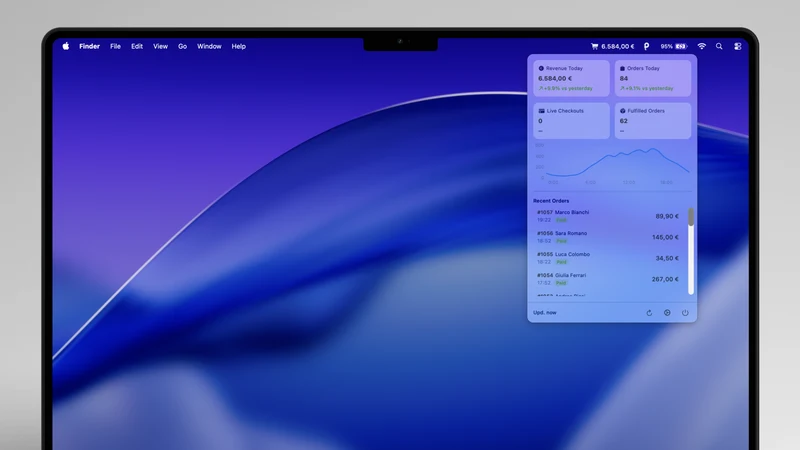Open Control Center icon
The height and width of the screenshot is (450, 800).
[738, 46]
